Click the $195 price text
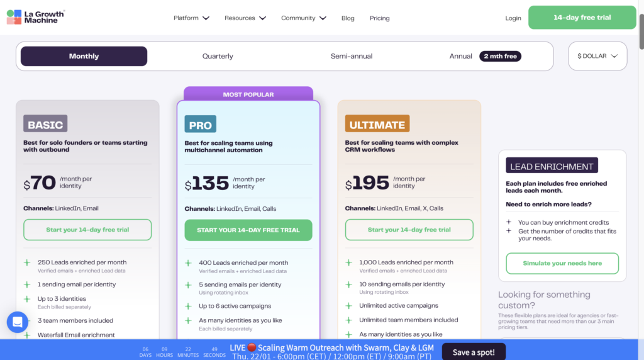The height and width of the screenshot is (360, 644). 367,183
